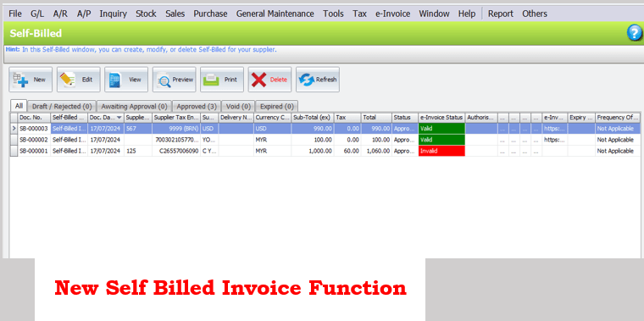Open the File menu
644x321 pixels.
coord(15,14)
